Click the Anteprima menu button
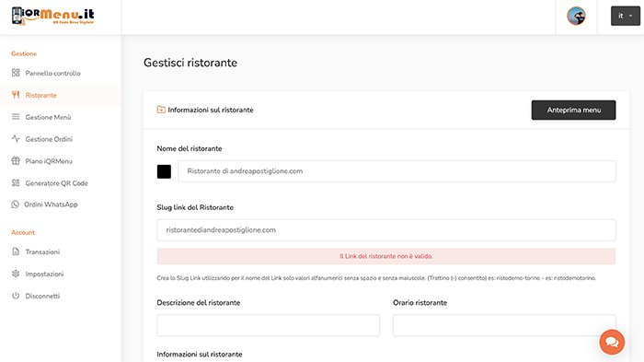The width and height of the screenshot is (644, 362). tap(573, 110)
